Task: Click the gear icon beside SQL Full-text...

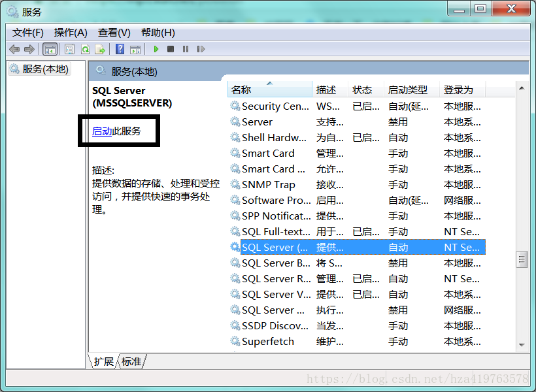Action: (235, 231)
